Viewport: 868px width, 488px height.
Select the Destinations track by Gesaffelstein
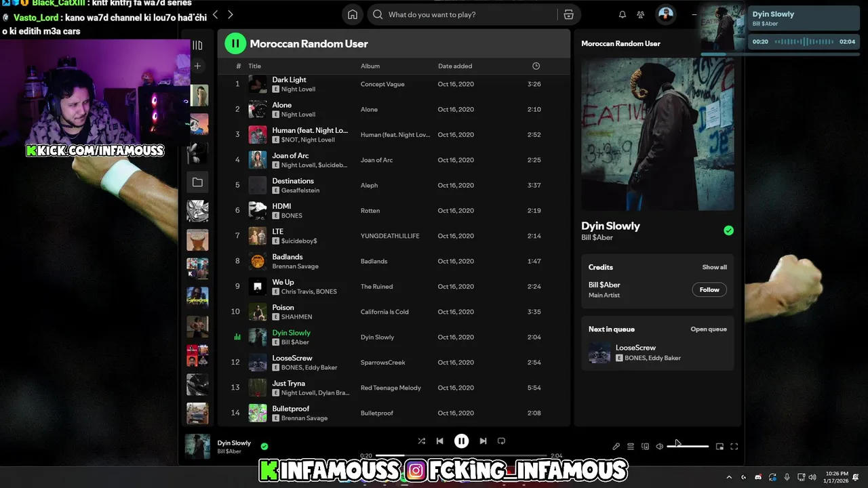coord(293,181)
